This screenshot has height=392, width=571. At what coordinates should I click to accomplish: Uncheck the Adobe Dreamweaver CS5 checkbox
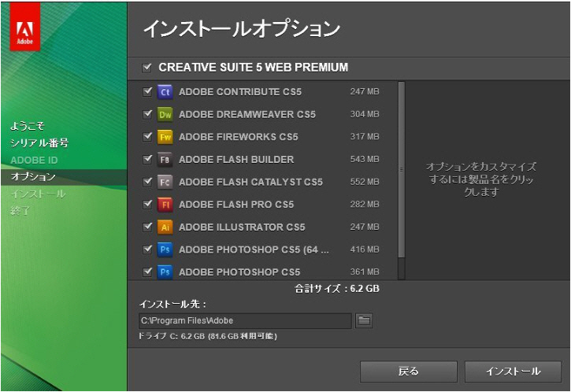pos(147,114)
